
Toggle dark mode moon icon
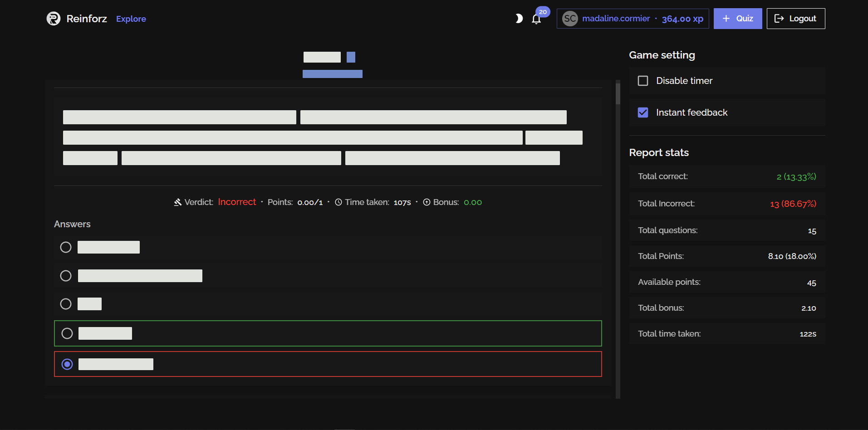tap(519, 19)
